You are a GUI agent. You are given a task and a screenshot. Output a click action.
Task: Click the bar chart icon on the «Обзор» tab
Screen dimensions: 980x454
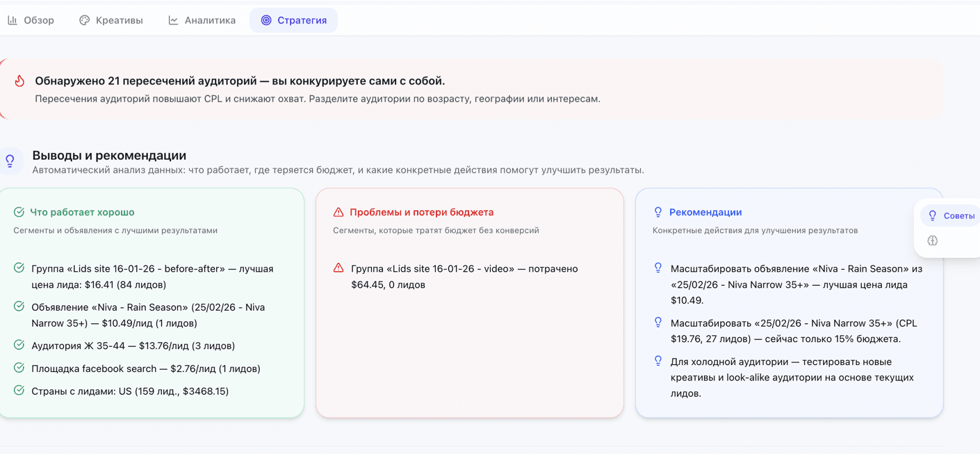tap(13, 20)
